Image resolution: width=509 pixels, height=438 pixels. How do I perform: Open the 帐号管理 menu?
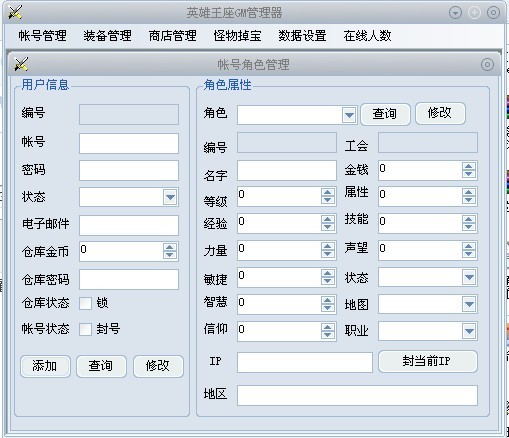[x=42, y=36]
